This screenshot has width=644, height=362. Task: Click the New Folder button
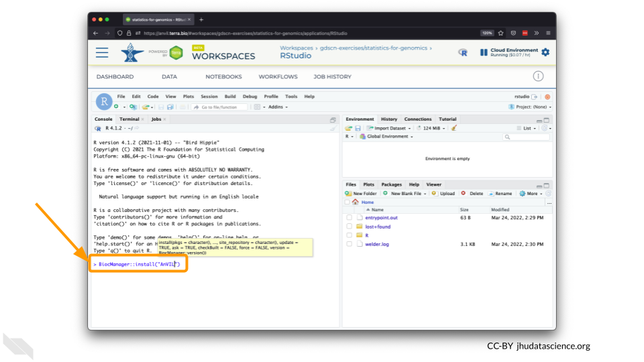coord(361,193)
